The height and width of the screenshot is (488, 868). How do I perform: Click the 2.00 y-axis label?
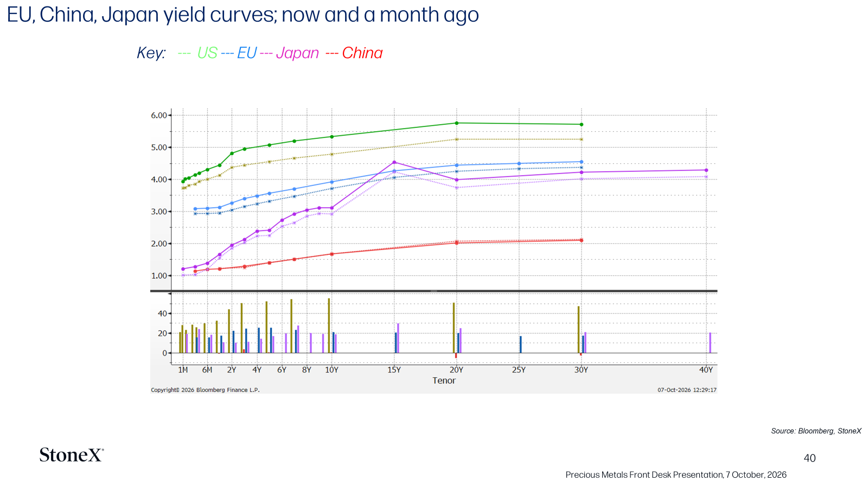tap(159, 243)
